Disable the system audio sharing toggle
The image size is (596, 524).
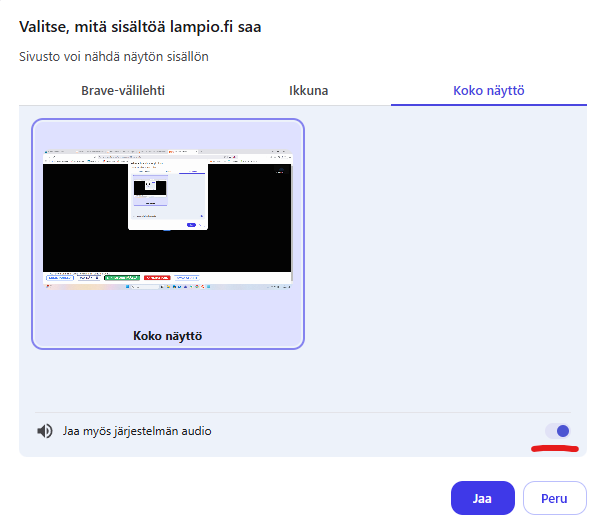pyautogui.click(x=558, y=431)
